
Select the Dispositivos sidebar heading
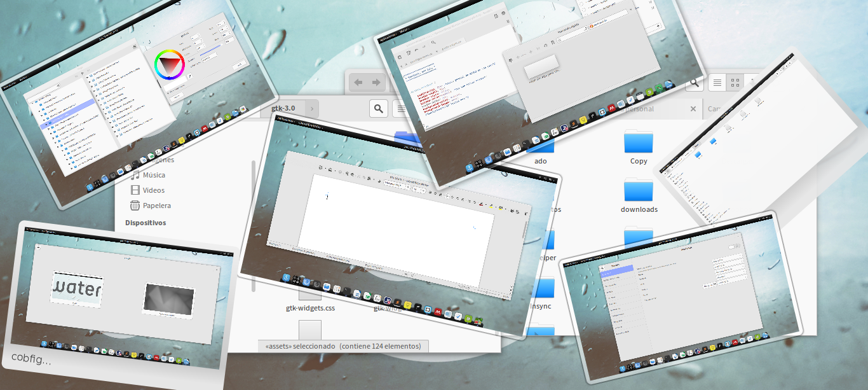pos(146,223)
